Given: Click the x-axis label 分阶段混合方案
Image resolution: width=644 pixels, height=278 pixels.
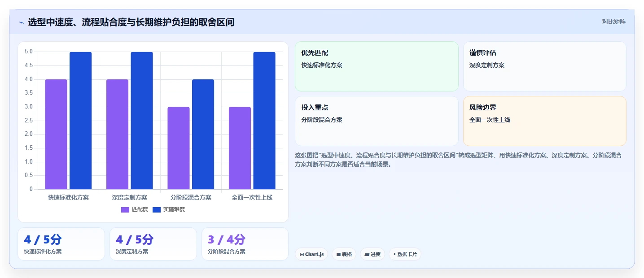Looking at the screenshot, I should coord(191,197).
